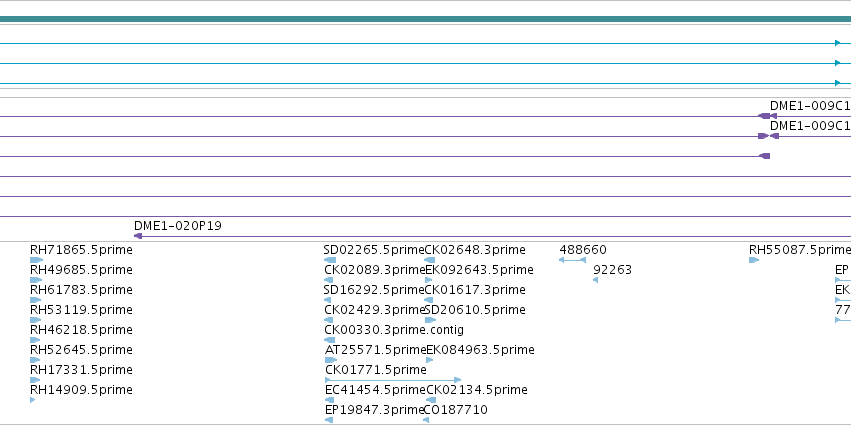Click the DME1-009C1 label in the first purple row
The width and height of the screenshot is (851, 425).
coord(810,106)
